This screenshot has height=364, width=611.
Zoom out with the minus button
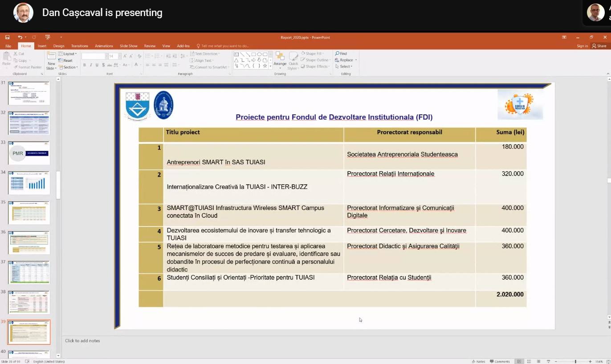tap(556, 361)
